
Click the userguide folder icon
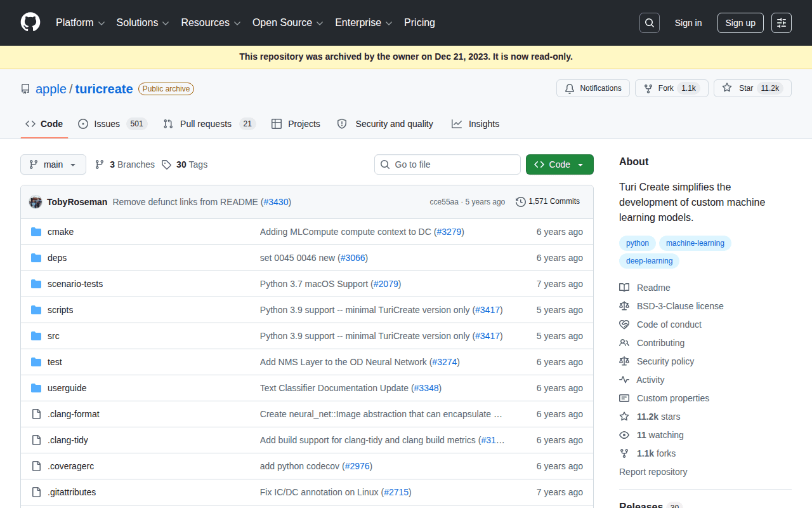36,388
